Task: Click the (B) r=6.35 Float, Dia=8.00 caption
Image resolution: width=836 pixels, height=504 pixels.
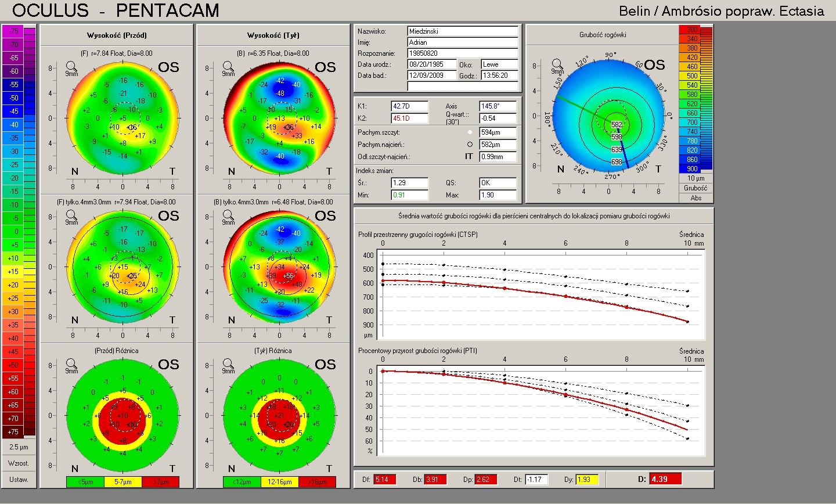Action: point(273,53)
